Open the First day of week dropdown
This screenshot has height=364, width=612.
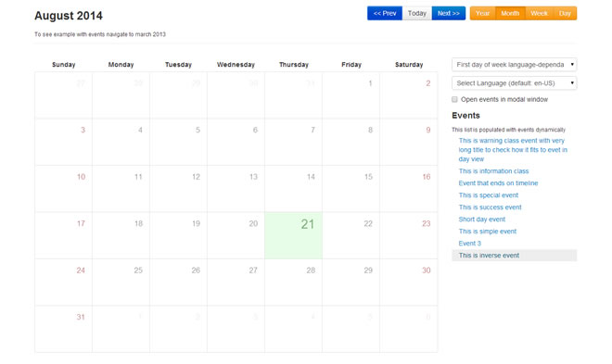click(x=514, y=65)
